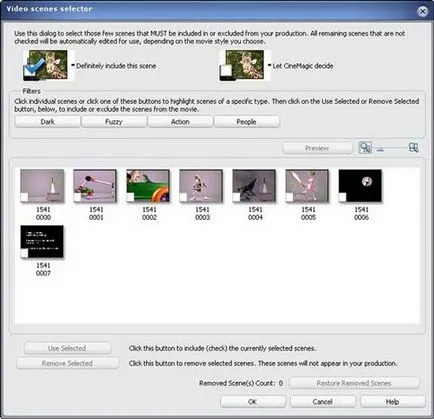The image size is (434, 419).
Task: Click the zoom out thumbnails icon
Action: point(365,148)
